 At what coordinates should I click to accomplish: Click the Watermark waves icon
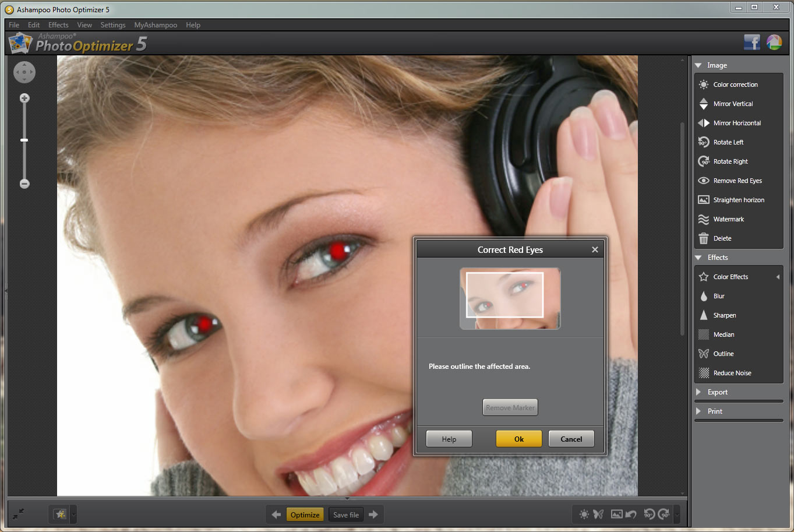click(704, 219)
